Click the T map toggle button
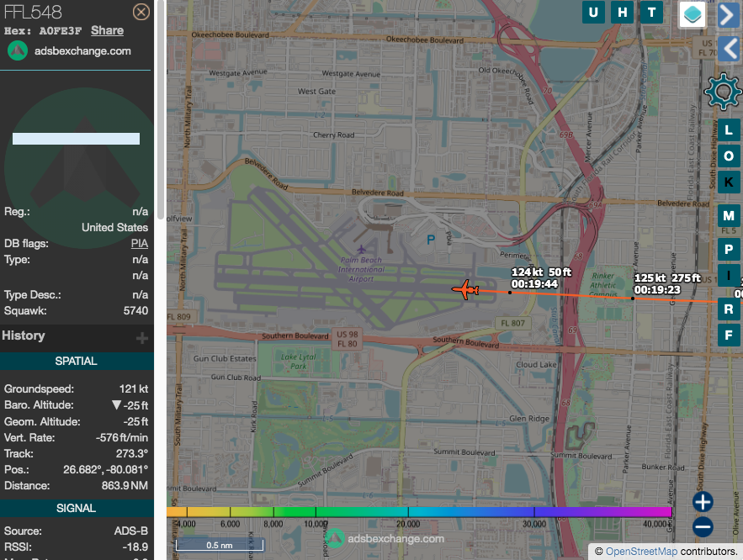Viewport: 743px width, 560px height. tap(651, 13)
